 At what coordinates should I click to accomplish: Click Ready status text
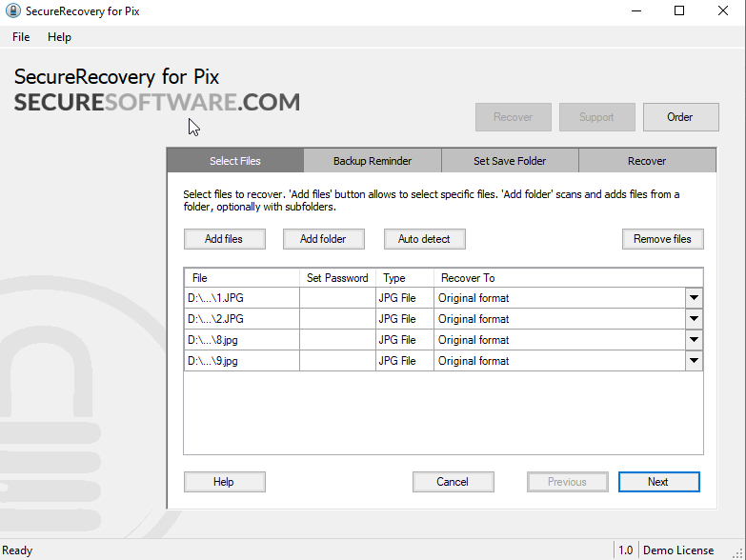click(17, 550)
